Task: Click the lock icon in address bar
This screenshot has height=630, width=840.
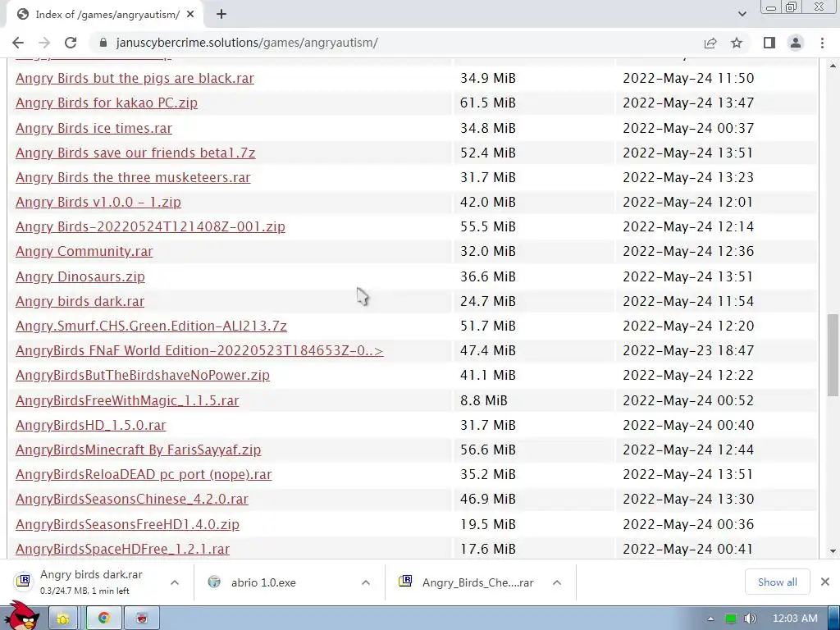Action: (x=103, y=43)
